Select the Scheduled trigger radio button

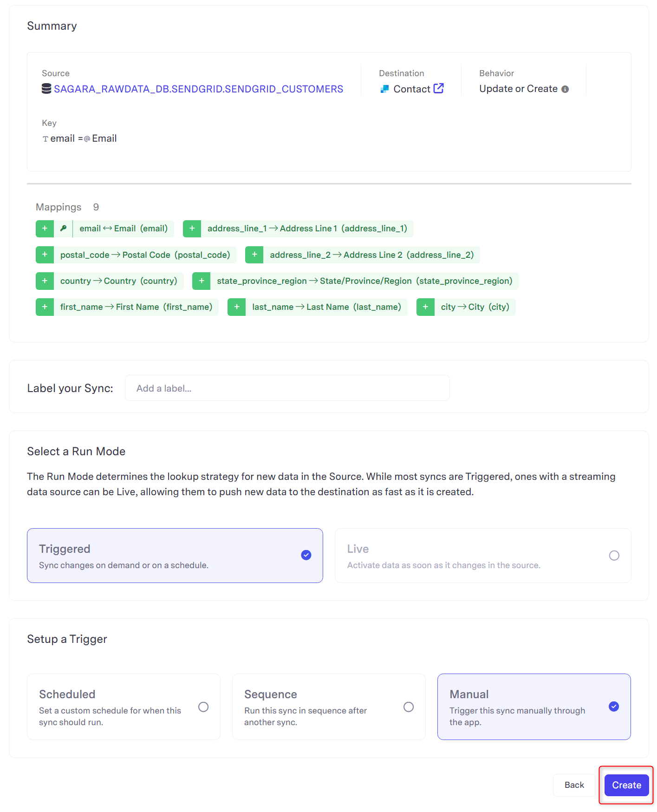203,707
